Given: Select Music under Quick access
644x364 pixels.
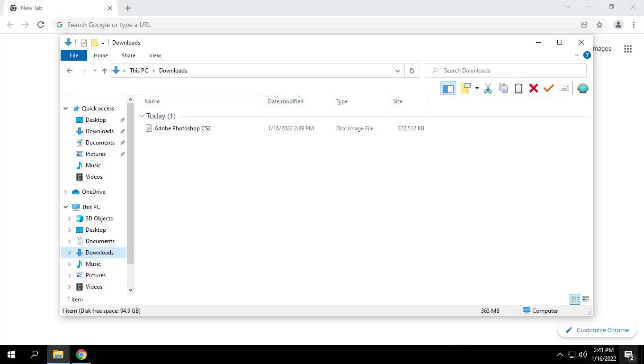Looking at the screenshot, I should pyautogui.click(x=93, y=165).
